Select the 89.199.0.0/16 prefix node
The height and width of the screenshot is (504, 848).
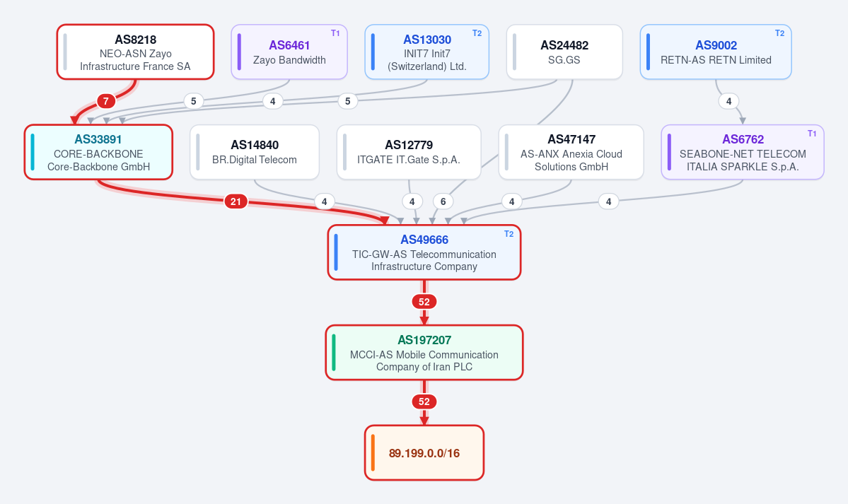(x=424, y=452)
